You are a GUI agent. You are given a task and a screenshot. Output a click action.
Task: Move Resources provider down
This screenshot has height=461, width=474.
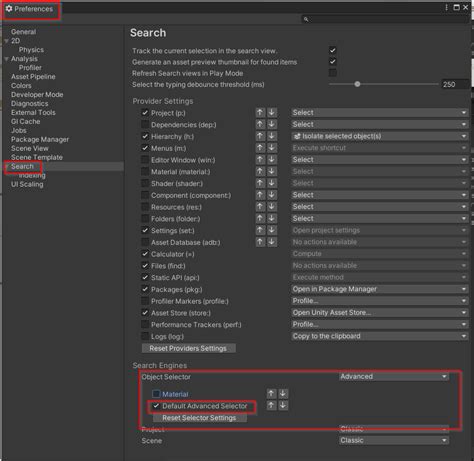tap(272, 207)
